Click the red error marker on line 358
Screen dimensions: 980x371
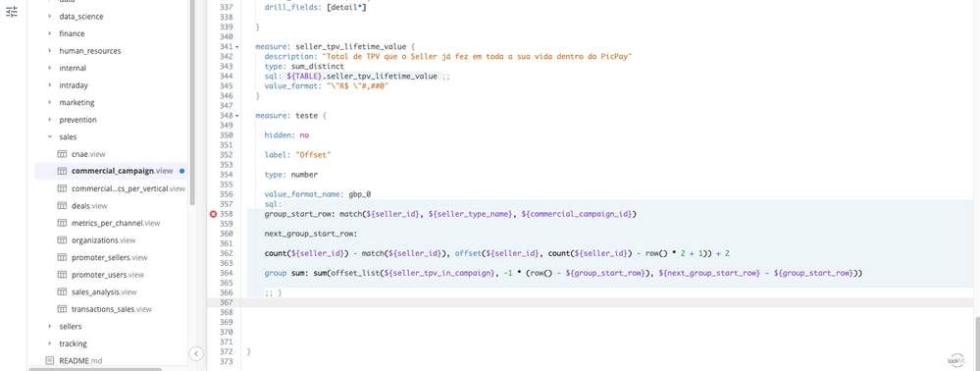click(x=213, y=214)
